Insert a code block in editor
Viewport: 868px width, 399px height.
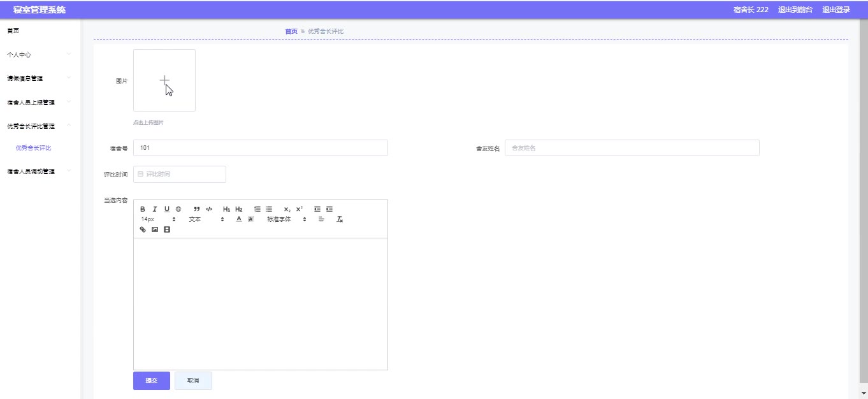(209, 209)
